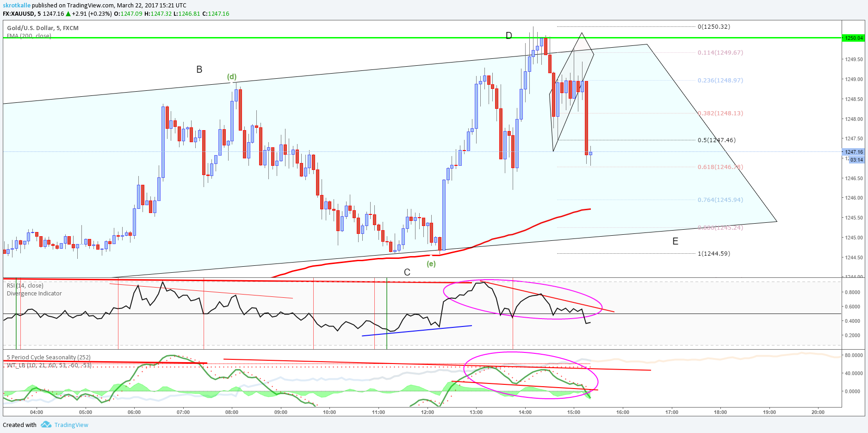The image size is (868, 433).
Task: Select the Fibonacci 0.382(1248.13) level label
Action: point(720,113)
